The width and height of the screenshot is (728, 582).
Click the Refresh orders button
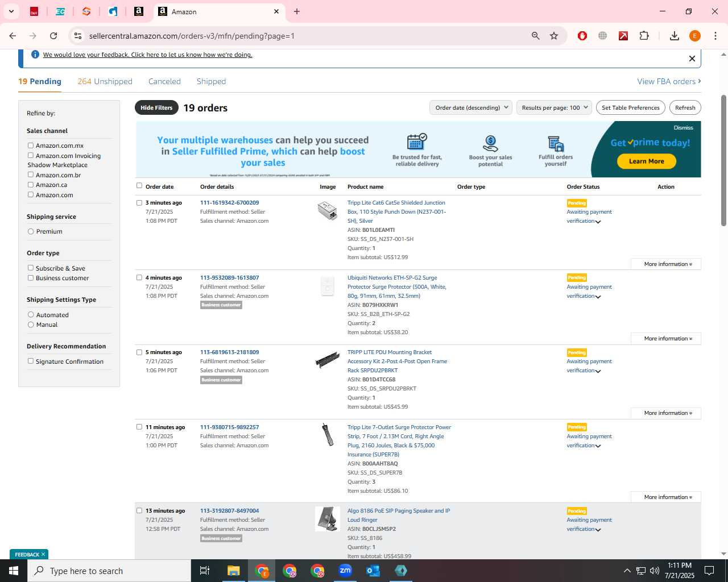coord(685,107)
